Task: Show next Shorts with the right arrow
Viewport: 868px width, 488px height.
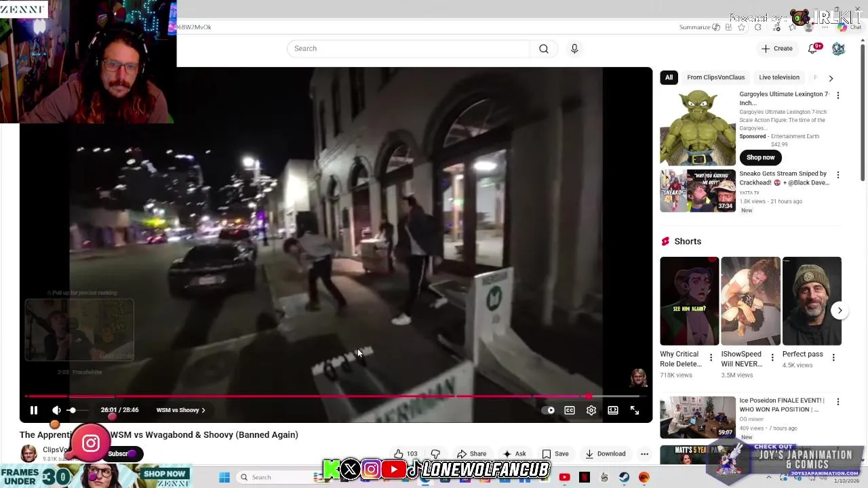Action: pos(840,310)
